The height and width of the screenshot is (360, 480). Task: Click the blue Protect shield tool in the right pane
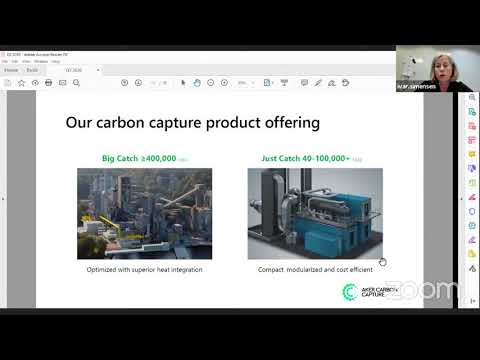tap(472, 211)
